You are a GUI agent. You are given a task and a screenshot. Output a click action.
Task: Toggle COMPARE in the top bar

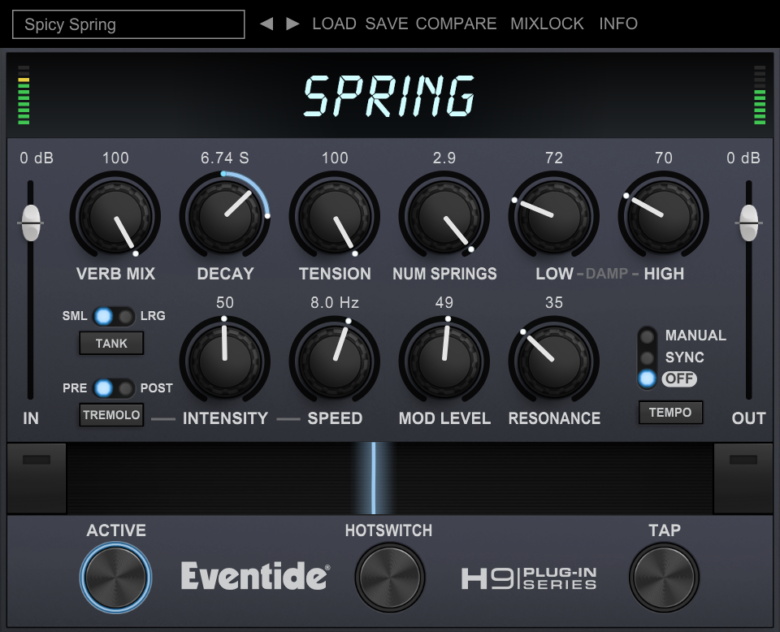pos(456,23)
